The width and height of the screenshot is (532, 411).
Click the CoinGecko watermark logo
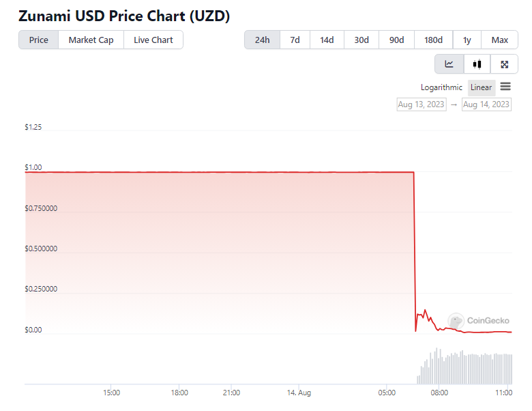coord(475,320)
